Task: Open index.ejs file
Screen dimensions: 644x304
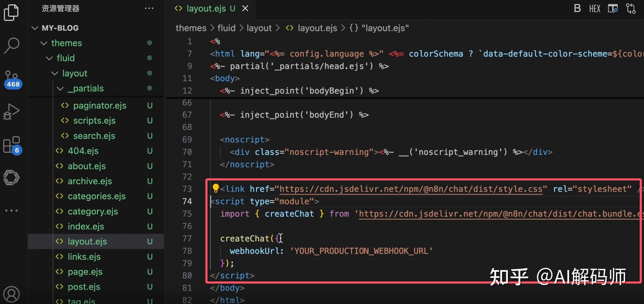Action: (x=96, y=226)
